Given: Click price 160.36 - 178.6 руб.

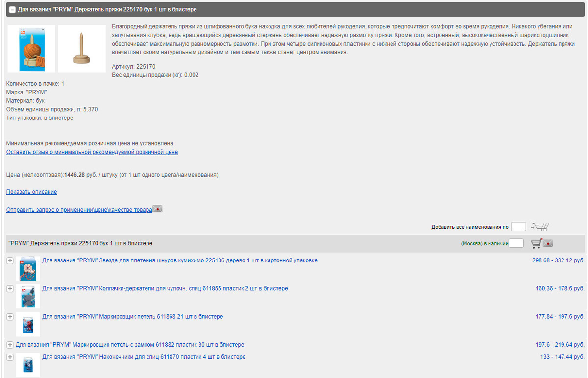Looking at the screenshot, I should (560, 289).
